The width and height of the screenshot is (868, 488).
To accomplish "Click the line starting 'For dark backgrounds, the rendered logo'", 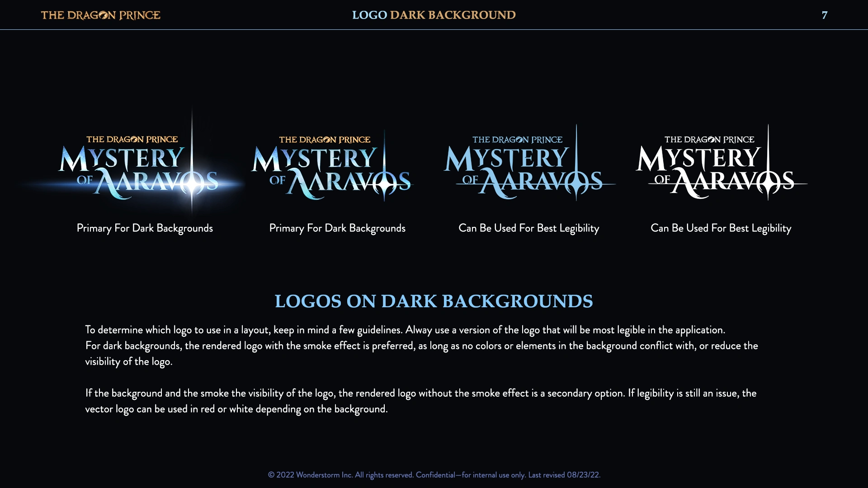I will (x=422, y=346).
